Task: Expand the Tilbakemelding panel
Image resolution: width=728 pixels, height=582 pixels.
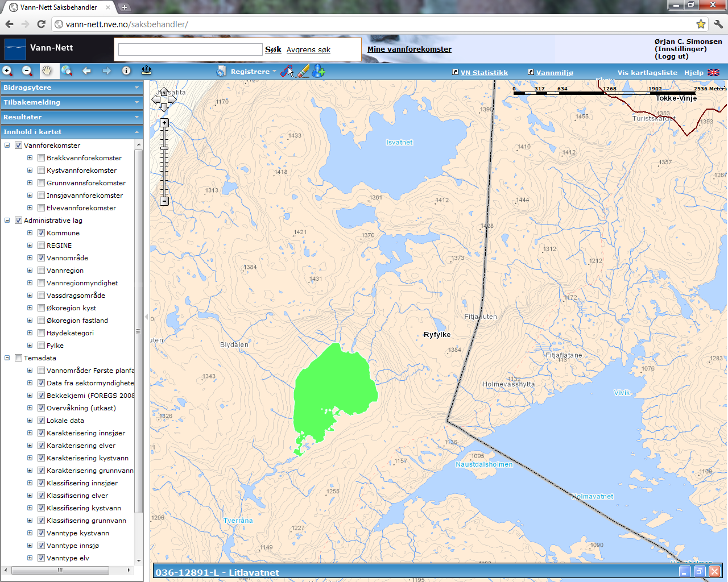Action: pyautogui.click(x=71, y=102)
